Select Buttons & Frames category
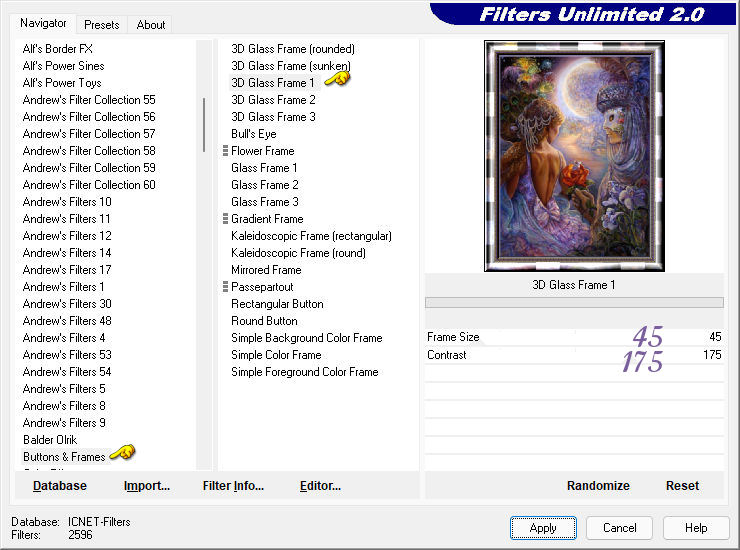 64,457
